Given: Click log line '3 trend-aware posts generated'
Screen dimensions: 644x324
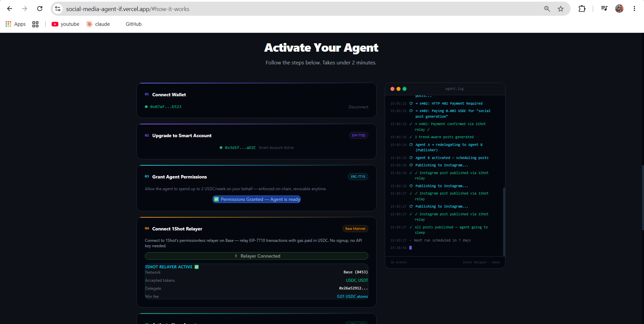Looking at the screenshot, I should [x=444, y=137].
